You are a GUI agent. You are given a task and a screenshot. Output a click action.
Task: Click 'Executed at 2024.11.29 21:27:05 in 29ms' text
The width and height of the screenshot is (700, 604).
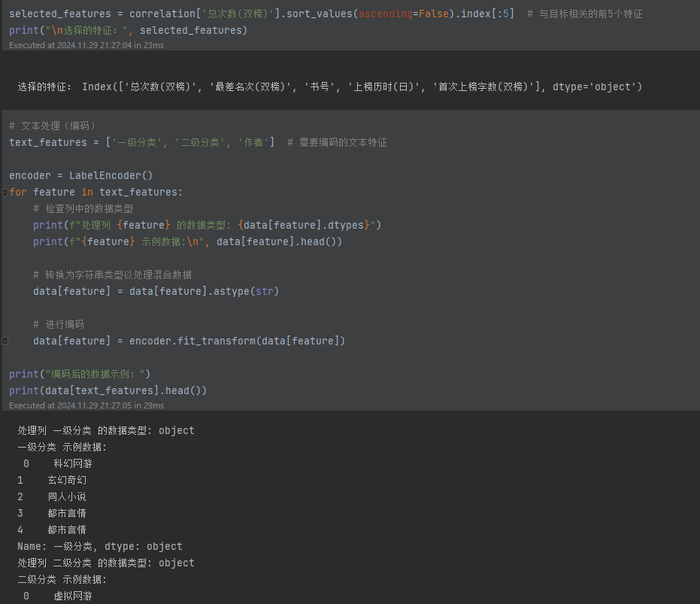point(86,405)
